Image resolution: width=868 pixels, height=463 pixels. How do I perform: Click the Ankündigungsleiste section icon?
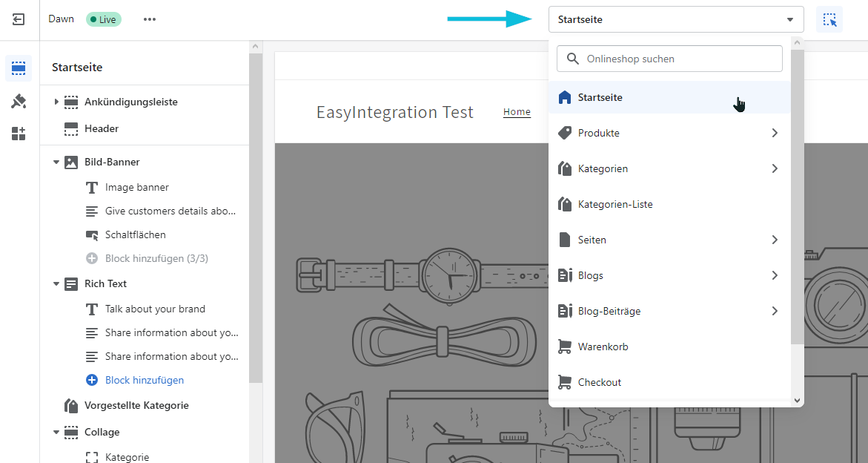pyautogui.click(x=71, y=102)
